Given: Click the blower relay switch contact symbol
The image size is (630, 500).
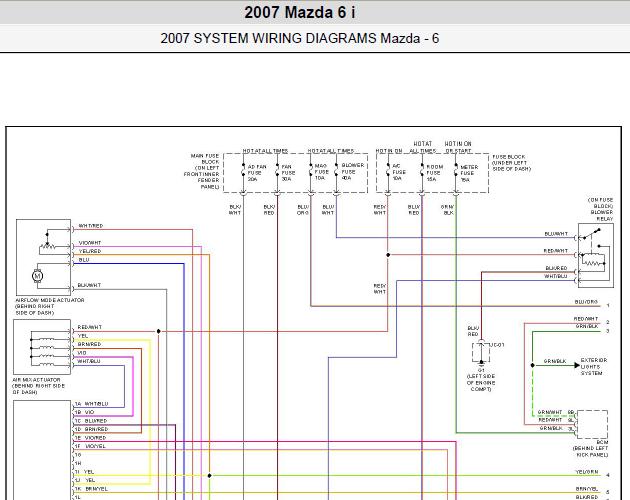Looking at the screenshot, I should [x=592, y=234].
